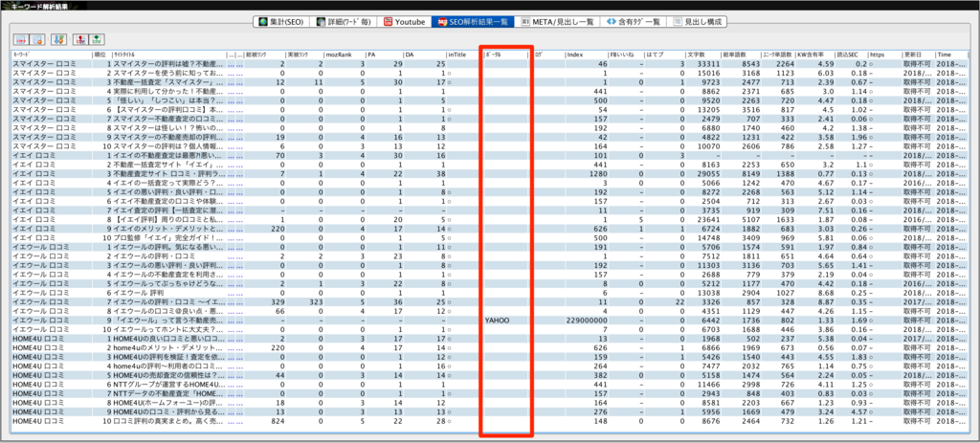
Task: Select the 総被リンク value 329
Action: pos(278,301)
